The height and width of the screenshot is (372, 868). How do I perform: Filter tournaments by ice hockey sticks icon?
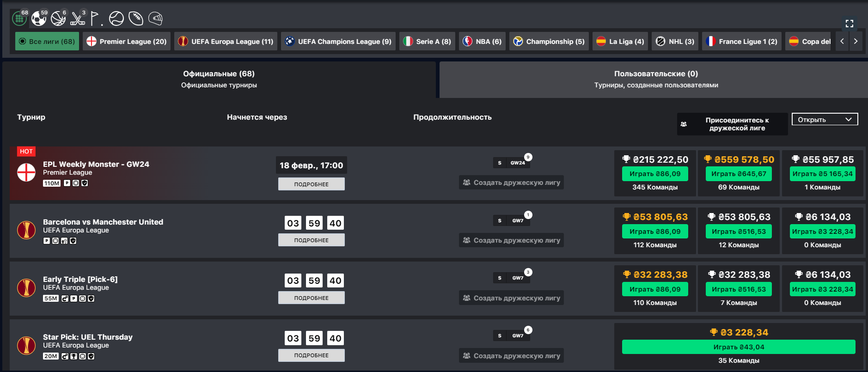[78, 18]
